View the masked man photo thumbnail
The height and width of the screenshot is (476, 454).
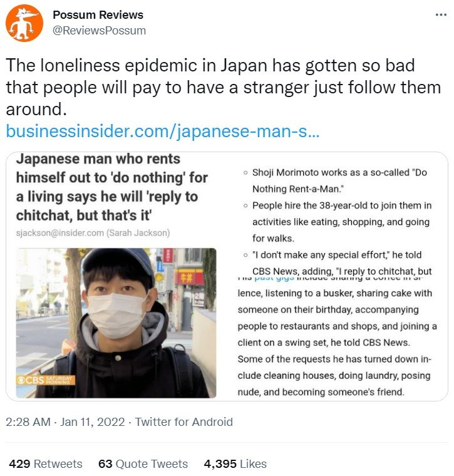(x=116, y=323)
